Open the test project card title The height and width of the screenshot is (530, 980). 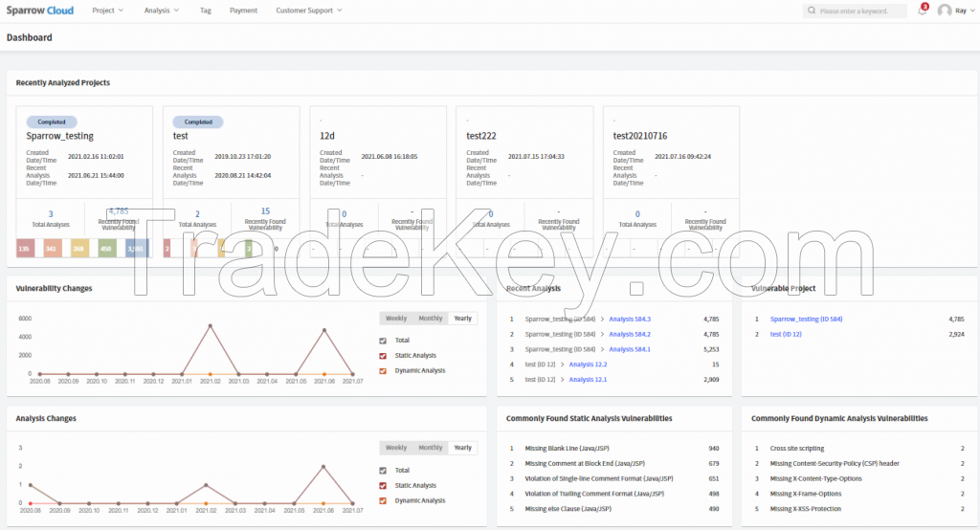coord(181,136)
